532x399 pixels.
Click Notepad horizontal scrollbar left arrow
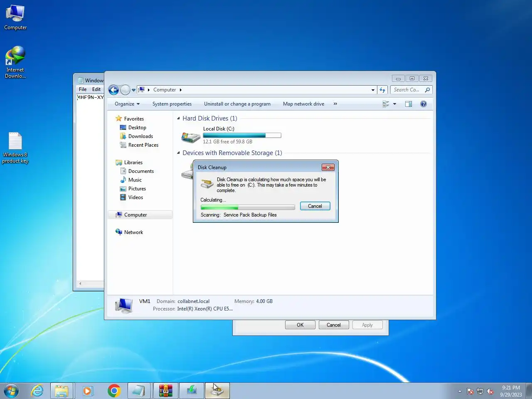80,284
